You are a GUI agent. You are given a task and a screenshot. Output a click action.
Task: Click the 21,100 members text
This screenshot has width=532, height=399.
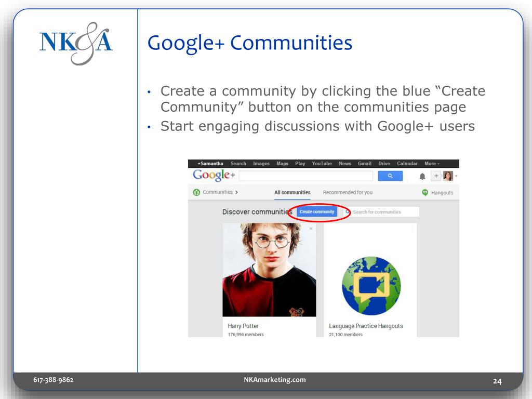pos(345,335)
